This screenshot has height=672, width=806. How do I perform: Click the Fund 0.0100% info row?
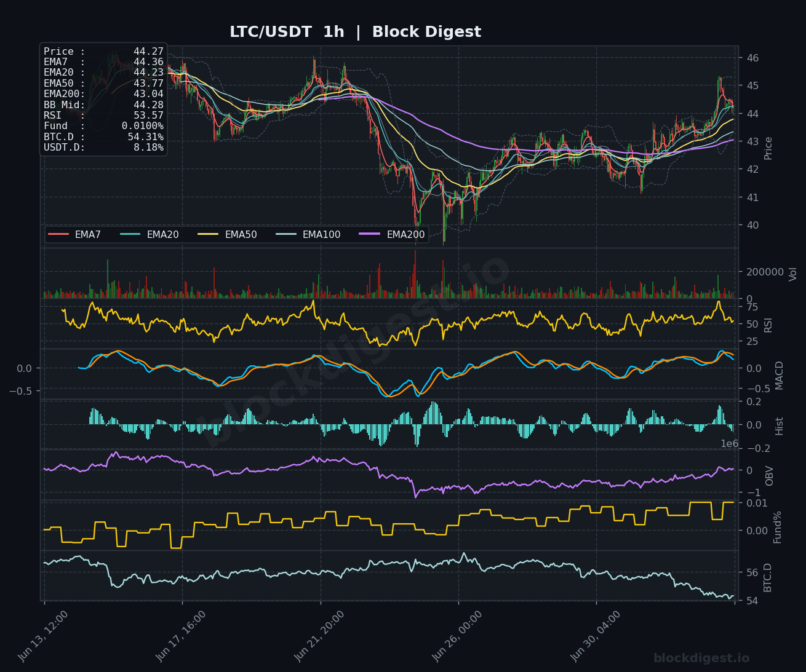(x=103, y=126)
